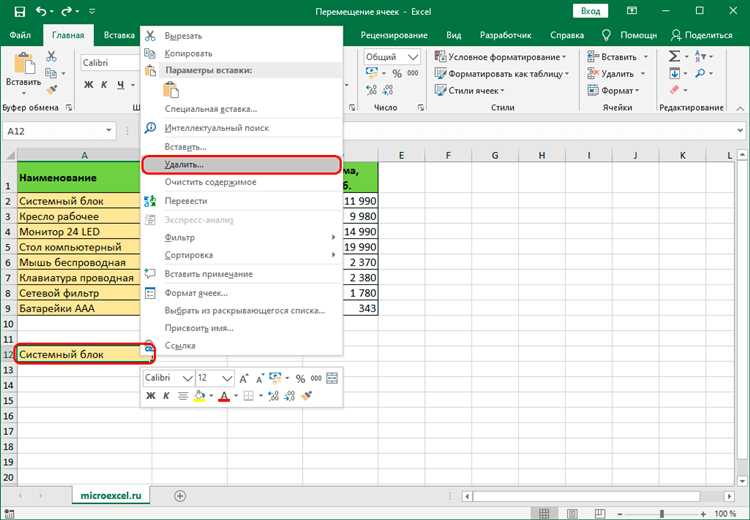750x520 pixels.
Task: Click AutoSum sigma icon
Action: [674, 56]
